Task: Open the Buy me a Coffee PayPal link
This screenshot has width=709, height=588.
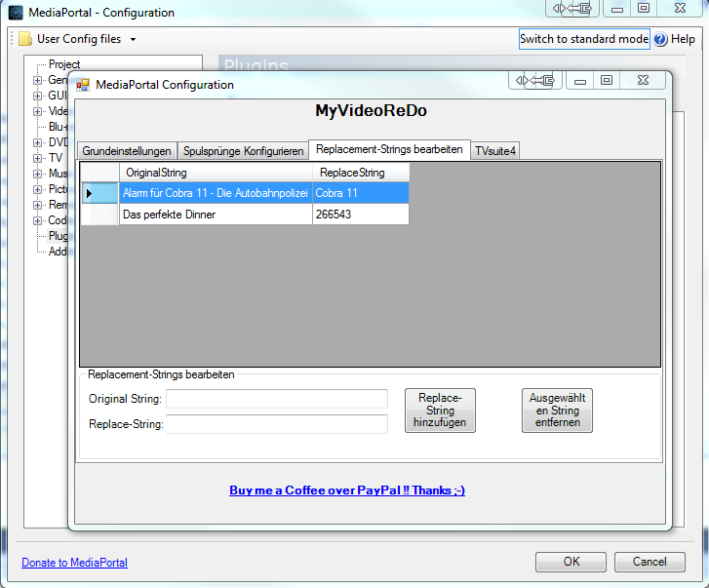Action: coord(347,490)
